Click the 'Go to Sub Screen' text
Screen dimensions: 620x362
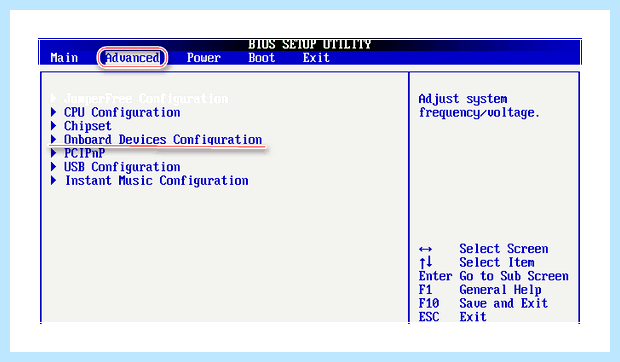(514, 276)
